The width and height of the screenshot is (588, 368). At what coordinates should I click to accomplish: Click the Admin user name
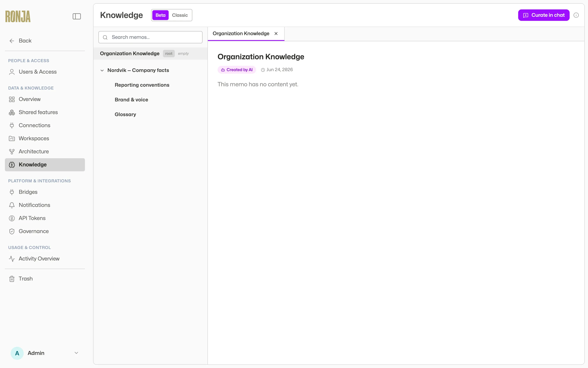tap(36, 353)
